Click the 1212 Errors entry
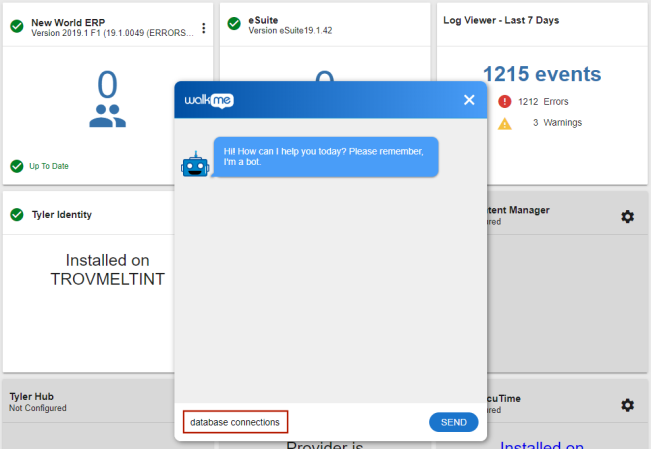Viewport: 651px width, 449px height. [x=543, y=101]
